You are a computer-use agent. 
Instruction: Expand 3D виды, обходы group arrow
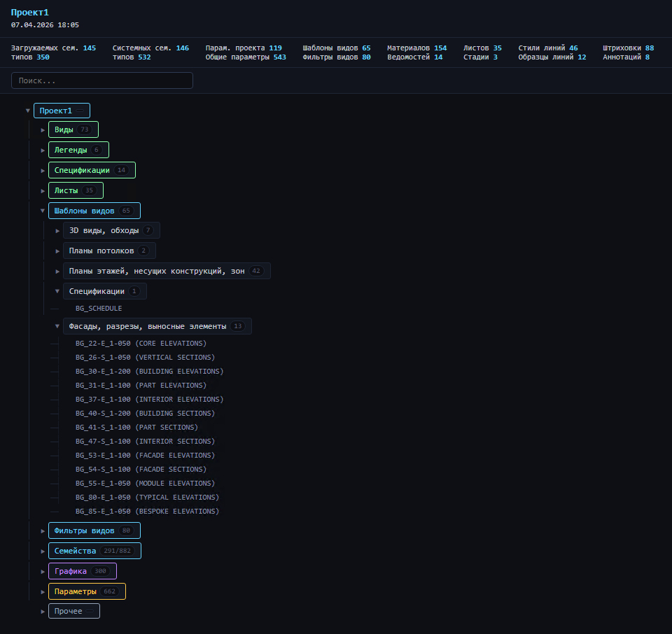57,231
